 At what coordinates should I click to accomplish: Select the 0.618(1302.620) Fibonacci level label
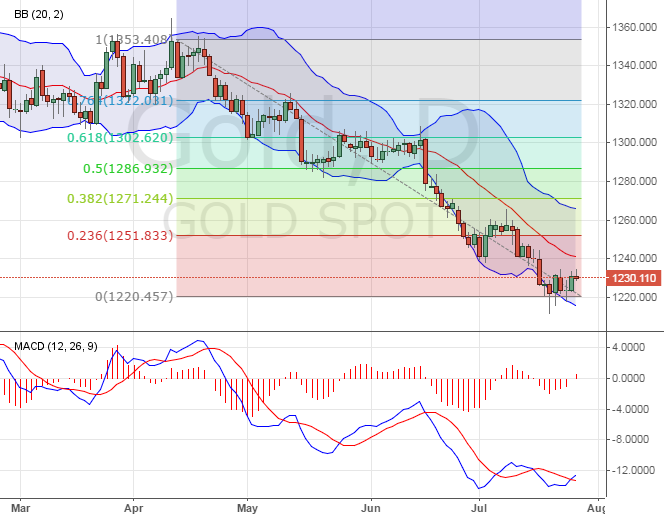pyautogui.click(x=120, y=138)
